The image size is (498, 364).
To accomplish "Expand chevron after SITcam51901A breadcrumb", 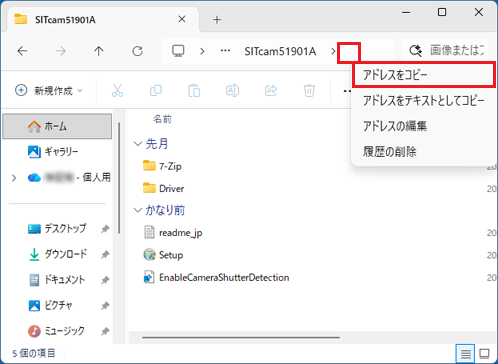I will coord(333,51).
